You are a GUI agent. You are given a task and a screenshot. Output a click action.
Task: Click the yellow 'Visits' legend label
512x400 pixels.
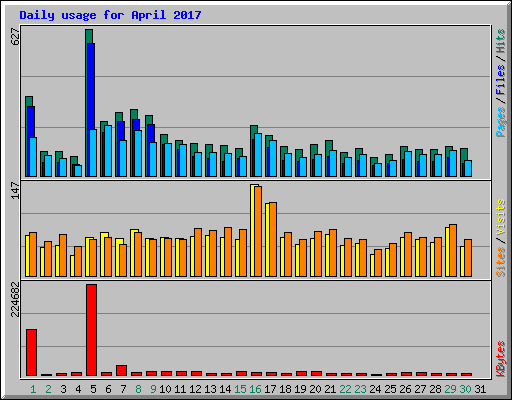(x=501, y=217)
